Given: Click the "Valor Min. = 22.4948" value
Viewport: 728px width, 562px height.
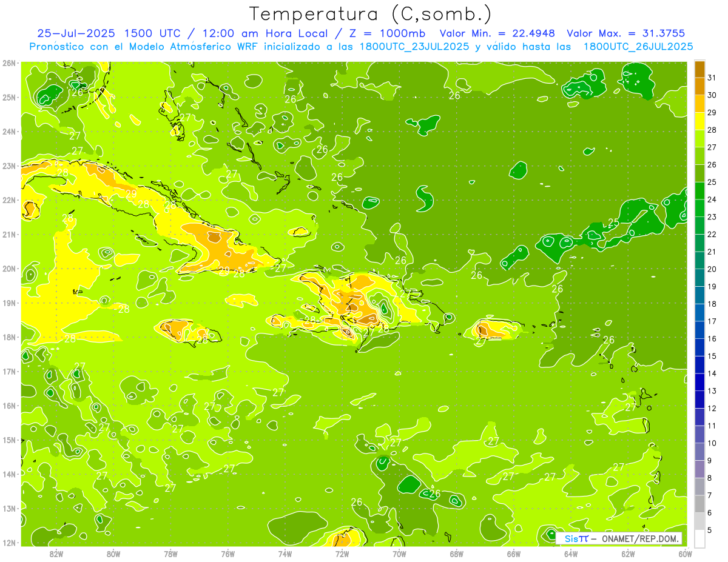Looking at the screenshot, I should click(497, 33).
